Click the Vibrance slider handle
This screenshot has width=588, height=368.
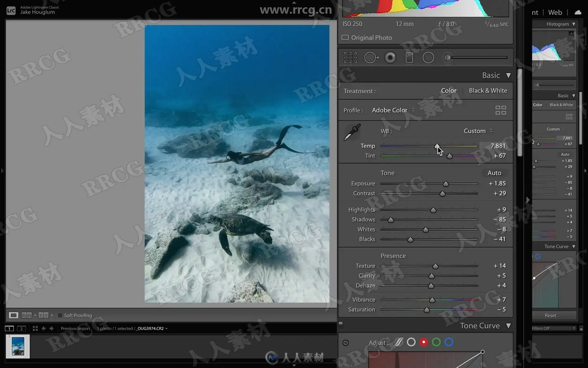tap(432, 300)
